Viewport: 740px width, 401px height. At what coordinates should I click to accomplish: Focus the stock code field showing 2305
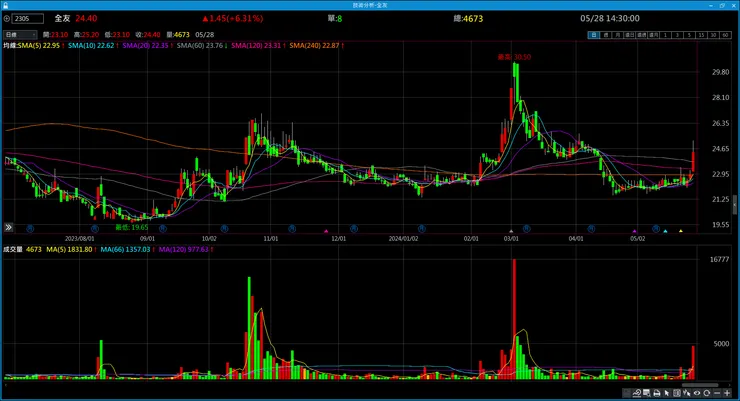[28, 18]
